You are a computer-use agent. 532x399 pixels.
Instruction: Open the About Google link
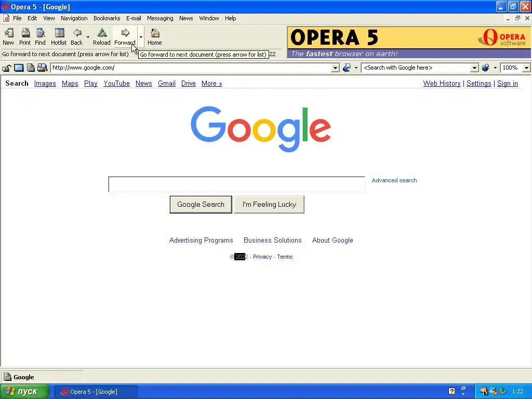pos(332,240)
